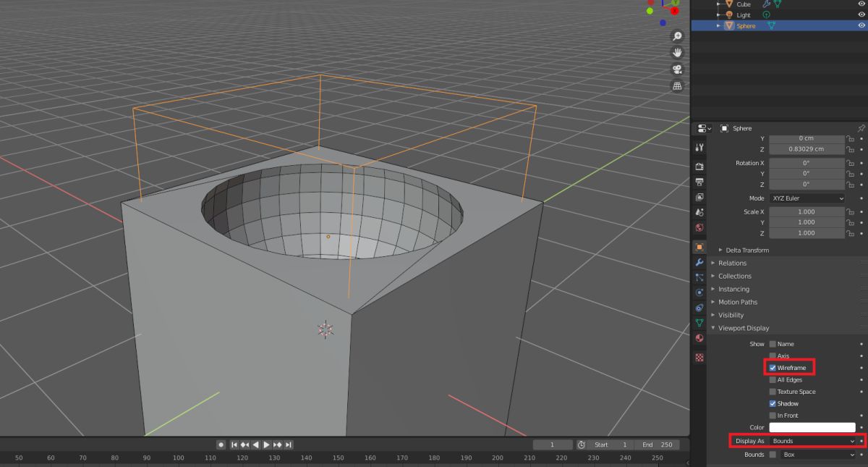Collapse the Viewport Display panel
Image resolution: width=868 pixels, height=467 pixels.
(x=743, y=328)
